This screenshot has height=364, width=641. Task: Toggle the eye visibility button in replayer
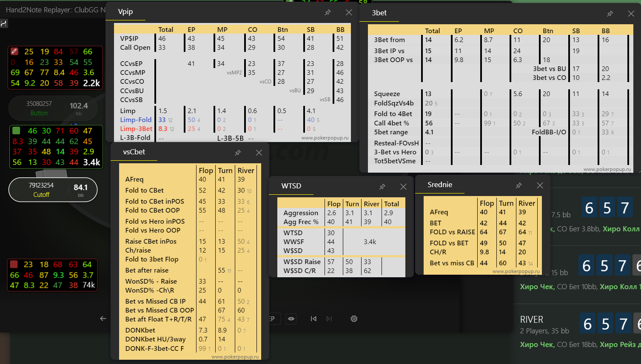coord(291,318)
